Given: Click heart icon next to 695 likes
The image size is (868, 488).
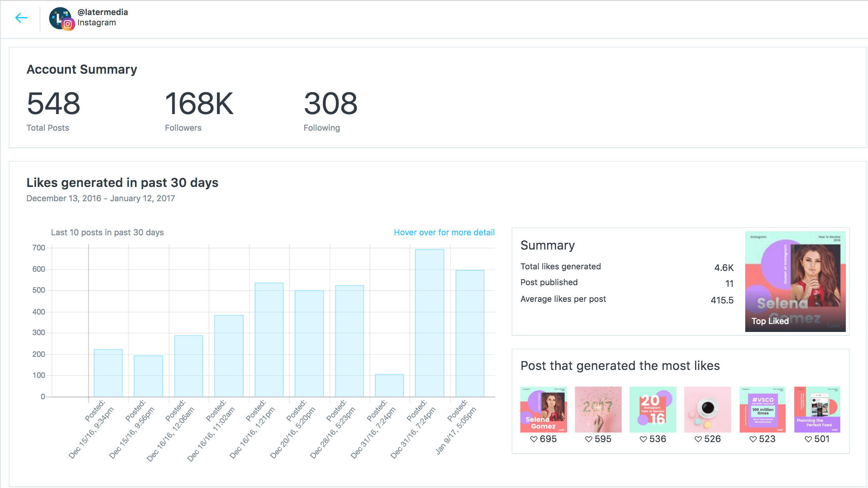Looking at the screenshot, I should tap(534, 439).
